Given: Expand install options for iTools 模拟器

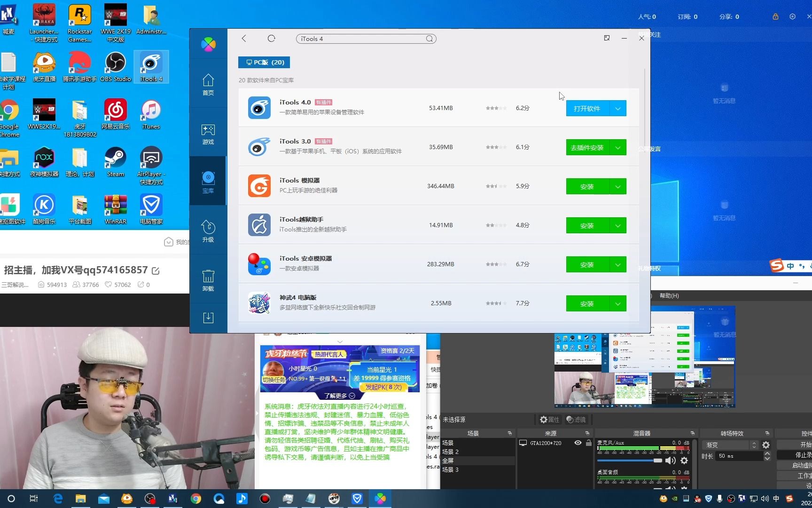Looking at the screenshot, I should (x=618, y=186).
